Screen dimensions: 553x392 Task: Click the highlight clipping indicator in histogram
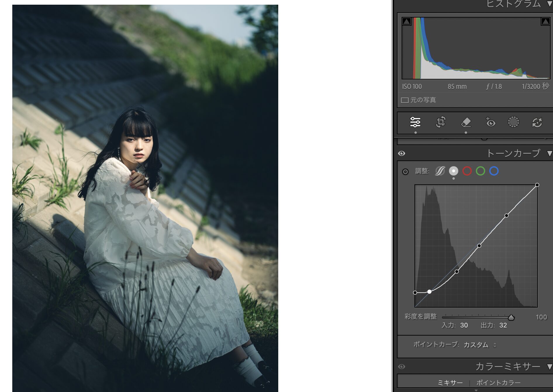point(545,21)
